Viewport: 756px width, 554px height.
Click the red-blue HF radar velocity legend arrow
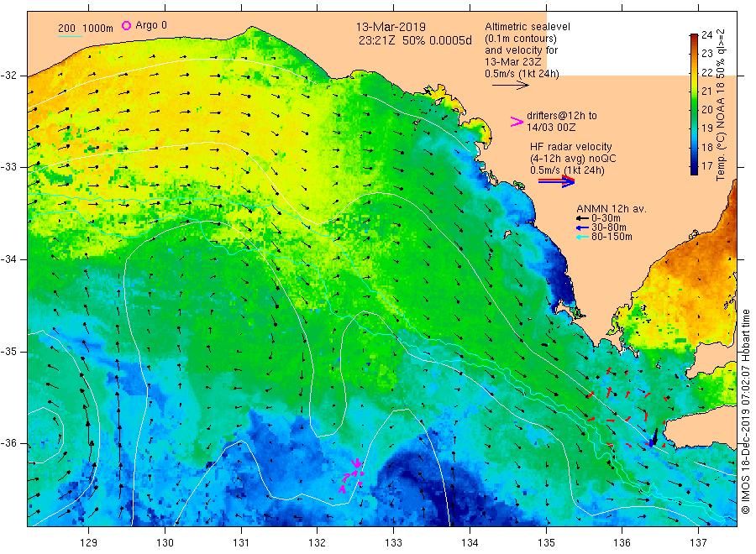556,181
